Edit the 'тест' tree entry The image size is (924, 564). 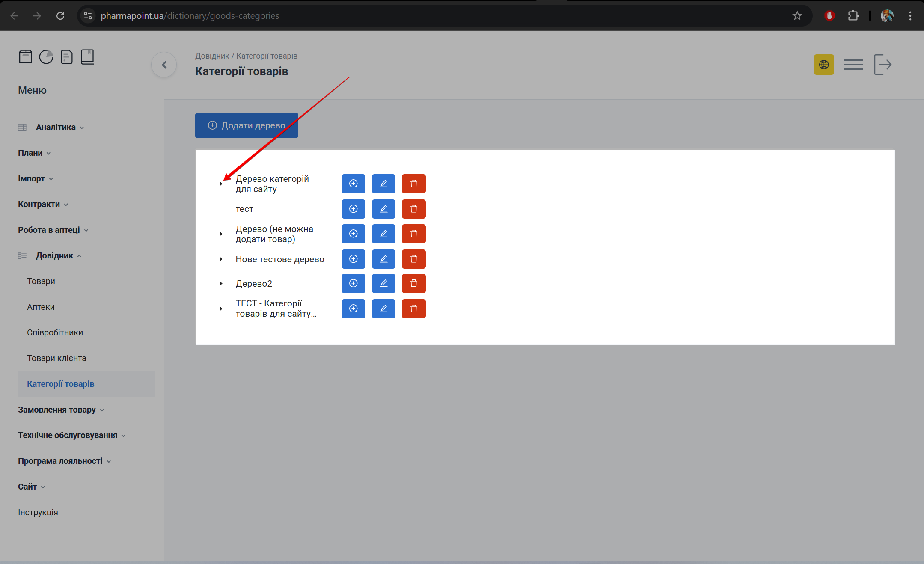[x=383, y=209]
